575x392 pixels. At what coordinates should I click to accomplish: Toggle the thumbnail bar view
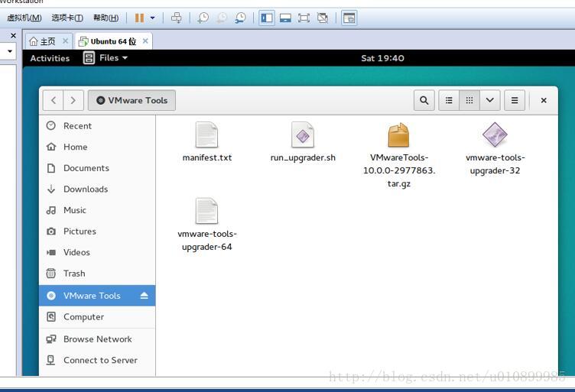click(x=285, y=18)
